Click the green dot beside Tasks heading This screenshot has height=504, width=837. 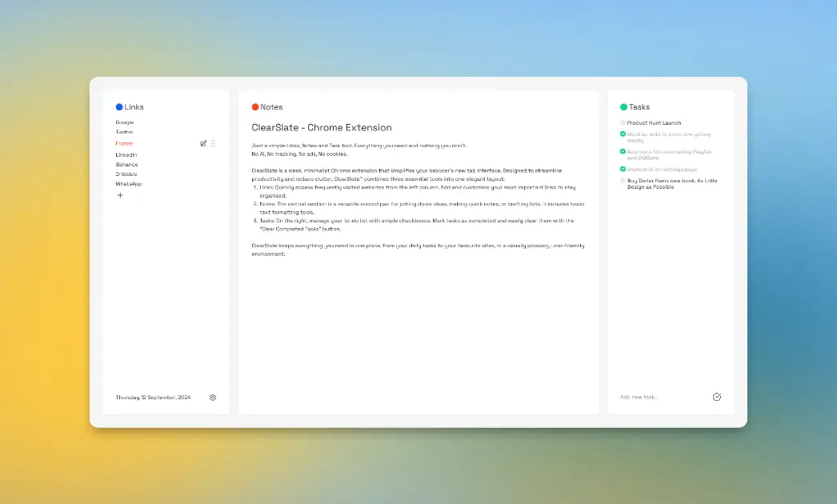623,106
